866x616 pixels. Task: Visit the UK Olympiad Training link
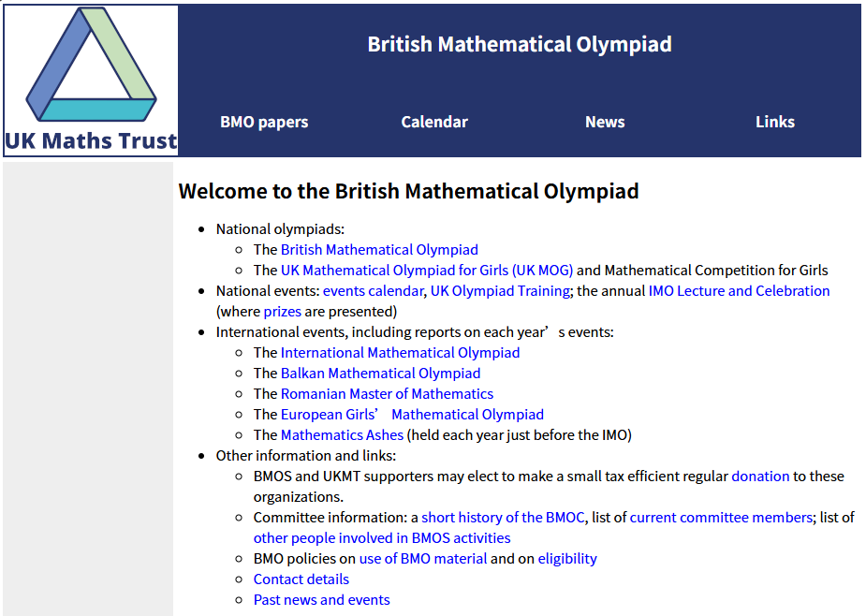[x=500, y=290]
